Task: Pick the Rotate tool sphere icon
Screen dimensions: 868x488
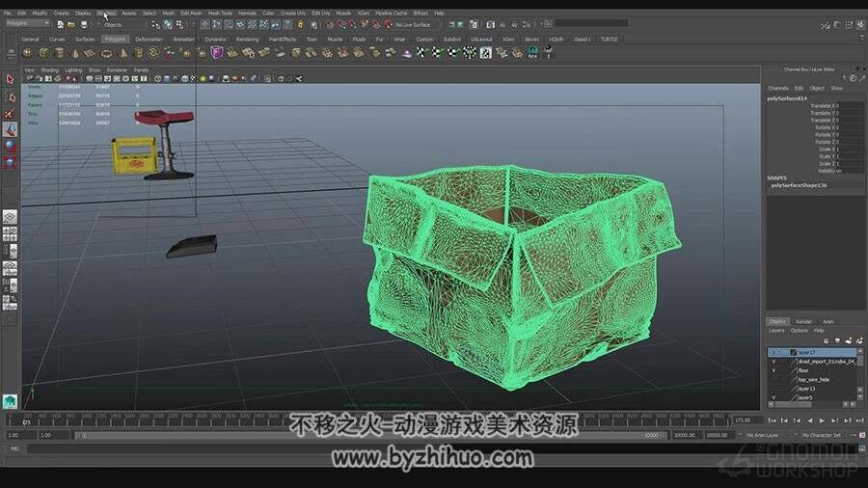Action: [x=10, y=146]
